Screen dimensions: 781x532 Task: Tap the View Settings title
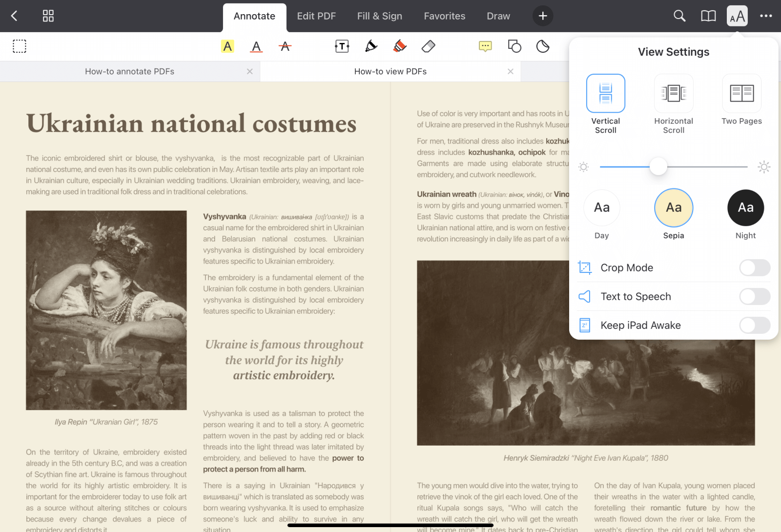point(674,52)
